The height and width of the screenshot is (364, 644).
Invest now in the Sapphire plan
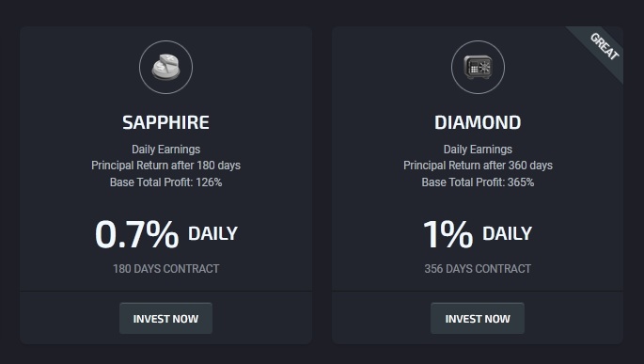165,319
